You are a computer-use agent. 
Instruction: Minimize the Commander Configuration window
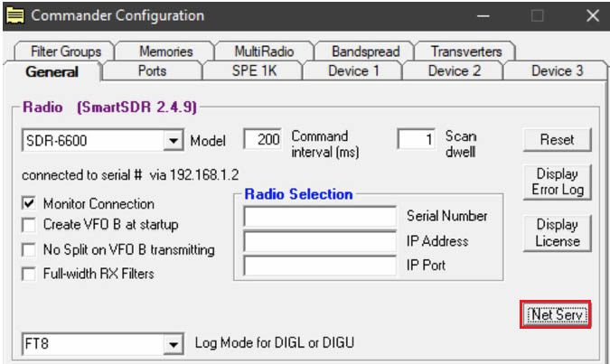coord(483,16)
